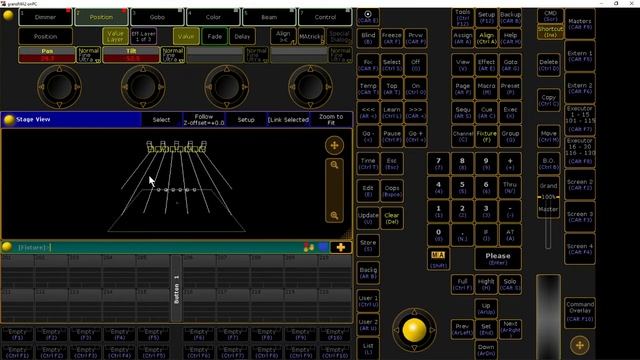
Task: Click the >>> key
Action: (x=416, y=112)
